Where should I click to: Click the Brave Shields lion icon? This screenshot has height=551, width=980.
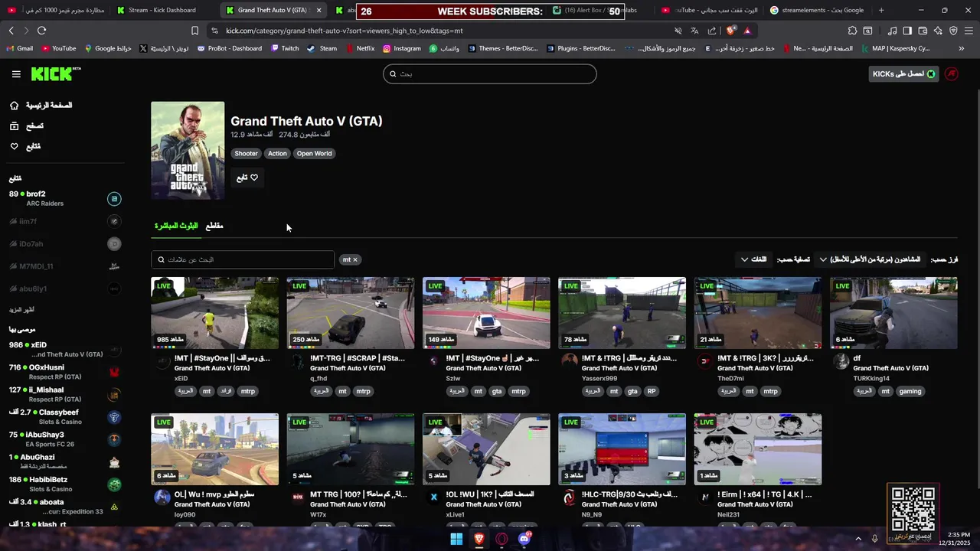731,31
